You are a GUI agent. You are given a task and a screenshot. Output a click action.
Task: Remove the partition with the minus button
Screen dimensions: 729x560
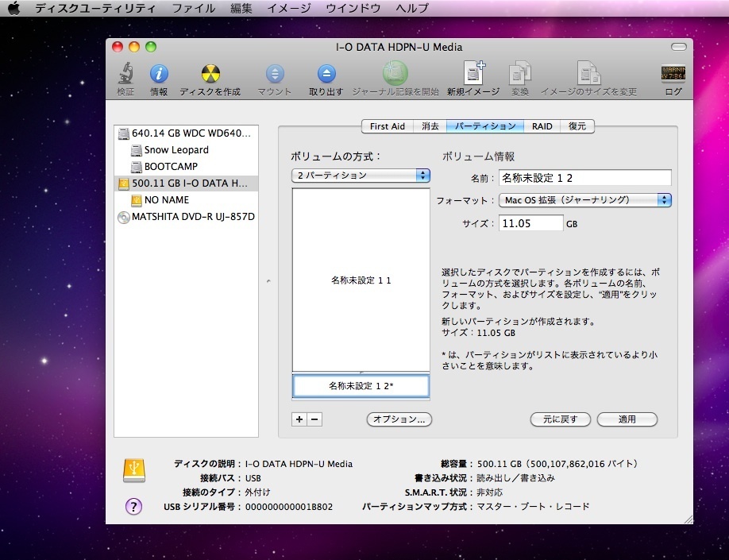pyautogui.click(x=314, y=419)
